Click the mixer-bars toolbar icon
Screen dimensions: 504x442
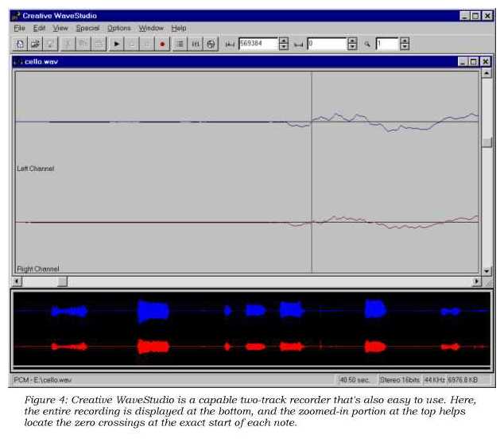(x=195, y=44)
